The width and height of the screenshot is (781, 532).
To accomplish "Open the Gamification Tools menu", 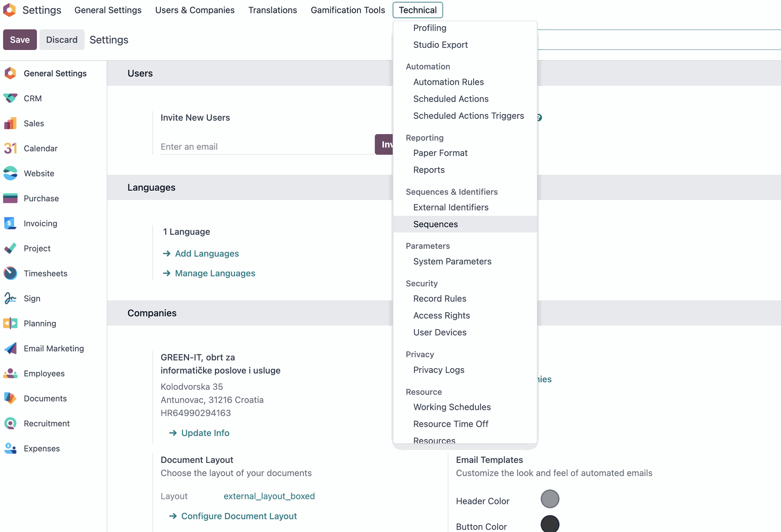I will (x=348, y=10).
